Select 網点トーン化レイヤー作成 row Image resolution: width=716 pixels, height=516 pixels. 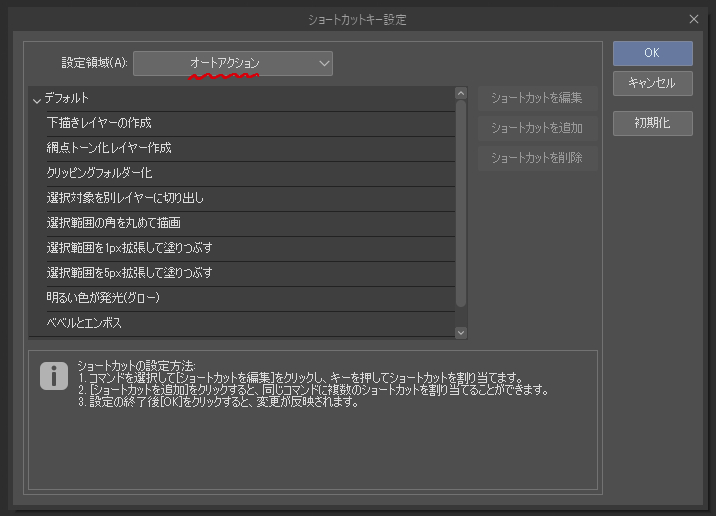click(x=250, y=148)
